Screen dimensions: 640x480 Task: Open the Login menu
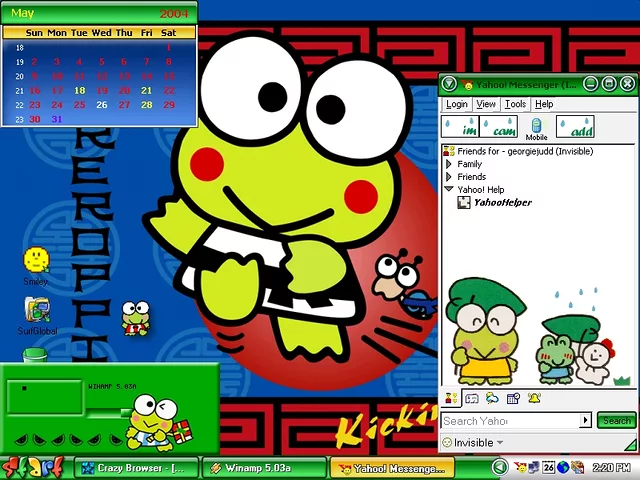[456, 104]
